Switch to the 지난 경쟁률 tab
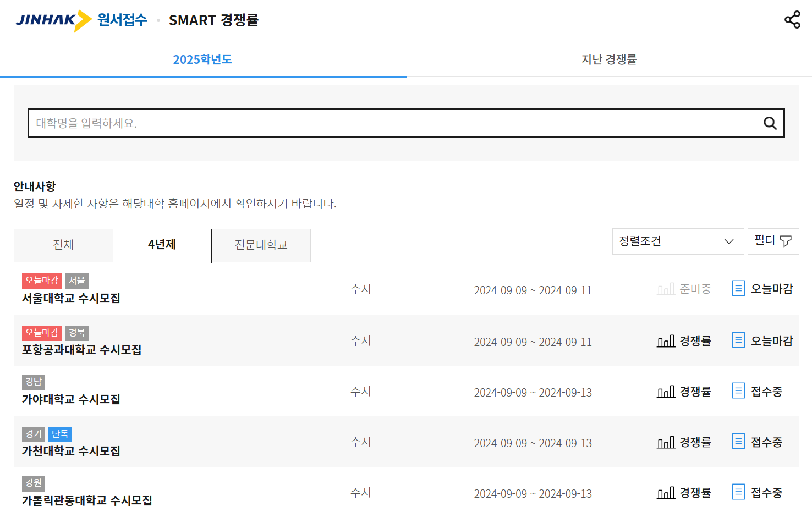 (x=609, y=59)
